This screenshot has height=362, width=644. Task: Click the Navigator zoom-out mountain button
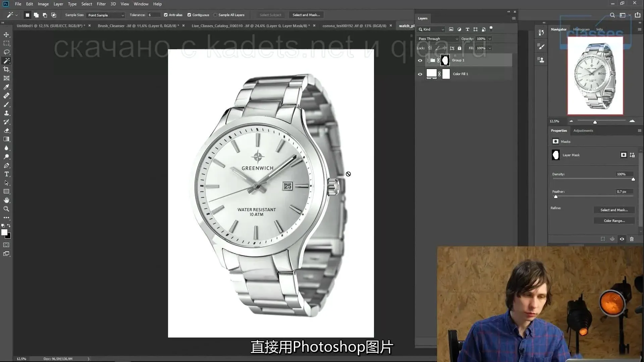[x=571, y=121]
